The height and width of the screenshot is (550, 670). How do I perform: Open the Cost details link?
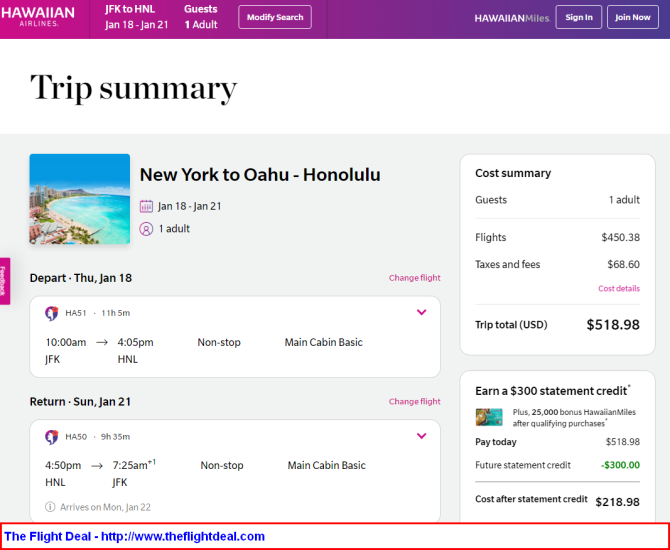point(618,289)
